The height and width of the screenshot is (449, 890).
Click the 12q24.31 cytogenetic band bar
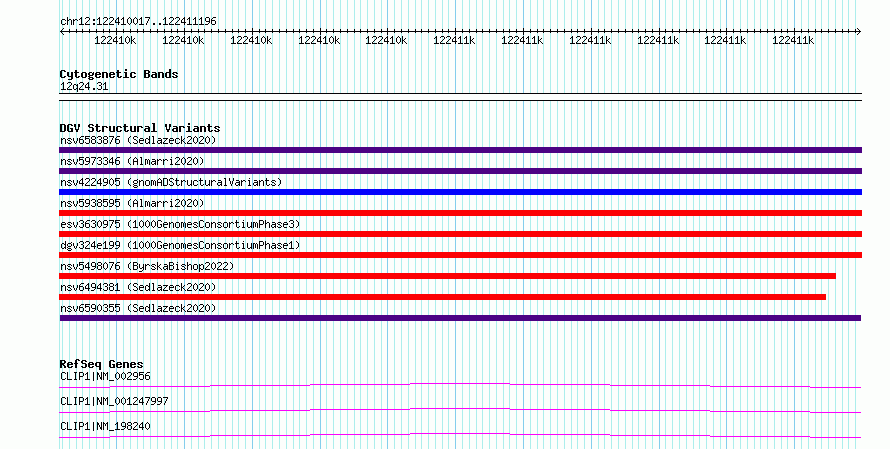(460, 97)
